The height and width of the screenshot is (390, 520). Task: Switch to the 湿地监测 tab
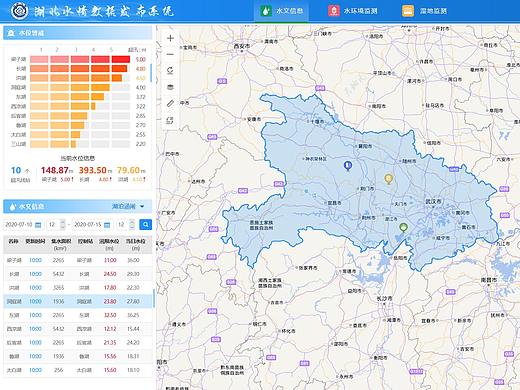tap(425, 11)
